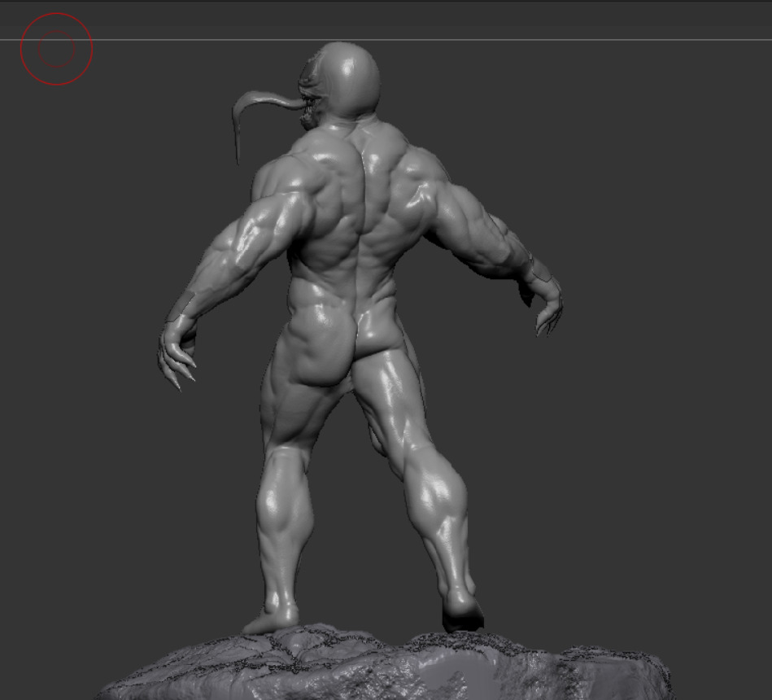This screenshot has width=772, height=700.
Task: Click the clawed hand on the left
Action: tap(177, 351)
